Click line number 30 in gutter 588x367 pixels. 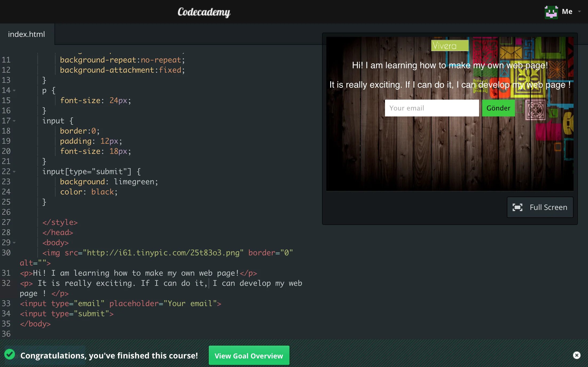(6, 253)
